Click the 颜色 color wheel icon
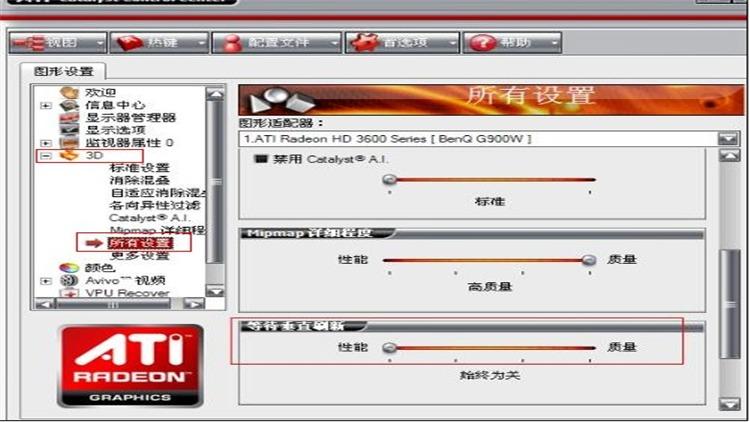 pyautogui.click(x=69, y=268)
